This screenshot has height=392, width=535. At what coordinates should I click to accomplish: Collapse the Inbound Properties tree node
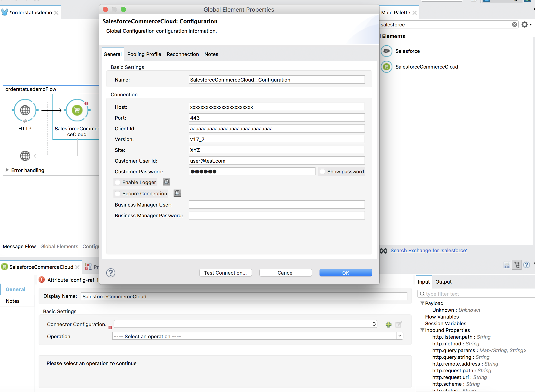(422, 330)
